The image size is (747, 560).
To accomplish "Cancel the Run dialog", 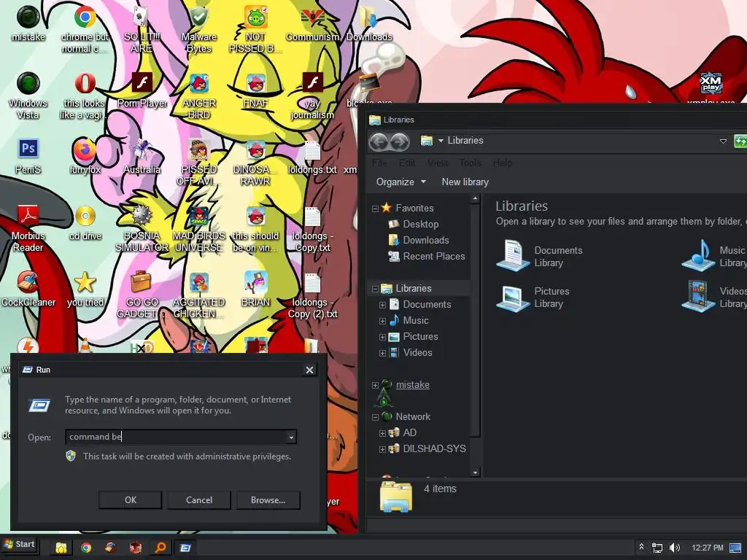I will (199, 500).
